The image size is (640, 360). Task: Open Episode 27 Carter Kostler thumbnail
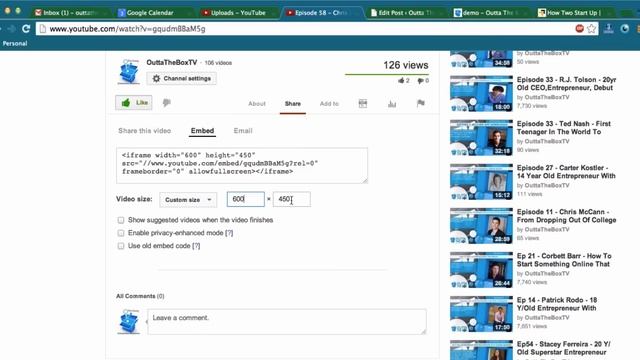point(481,182)
